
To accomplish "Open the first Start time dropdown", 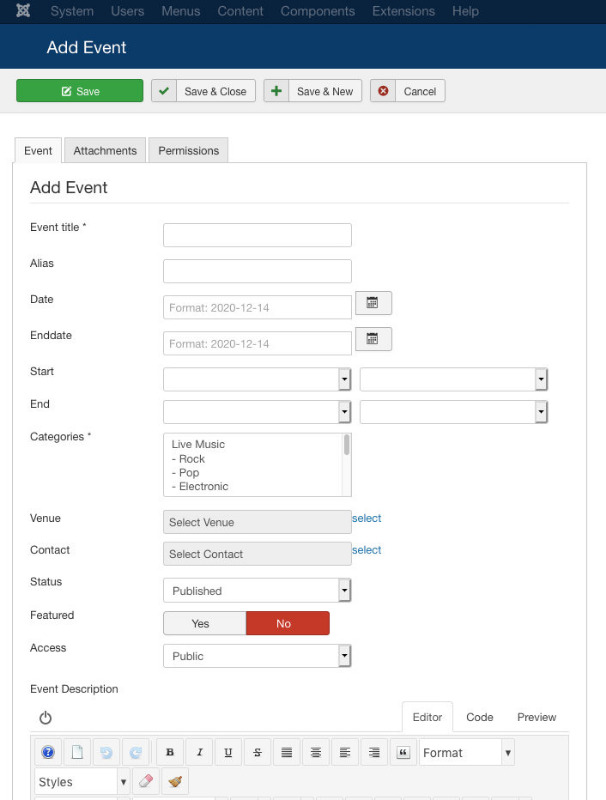I will (x=257, y=379).
